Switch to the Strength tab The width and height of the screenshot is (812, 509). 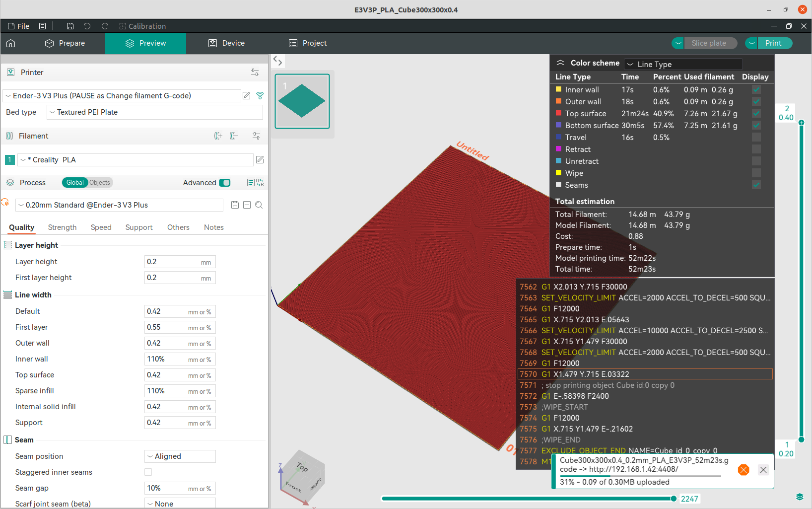(62, 227)
